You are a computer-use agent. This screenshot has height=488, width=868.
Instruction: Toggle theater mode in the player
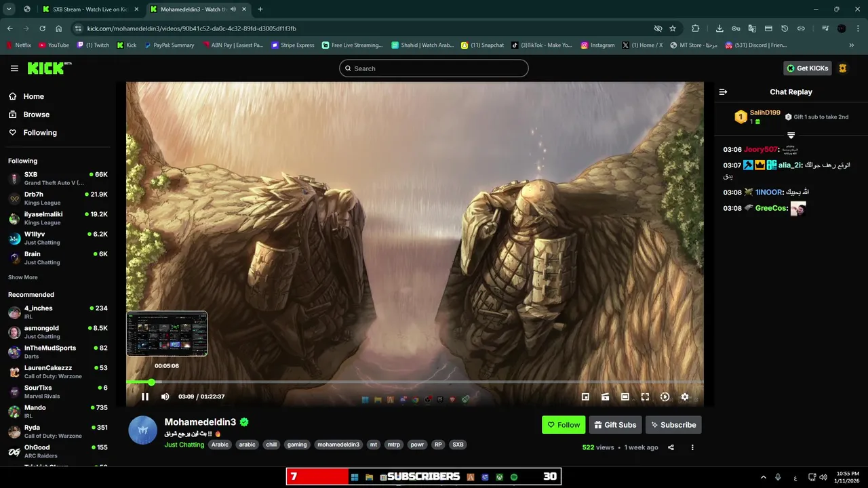(625, 397)
